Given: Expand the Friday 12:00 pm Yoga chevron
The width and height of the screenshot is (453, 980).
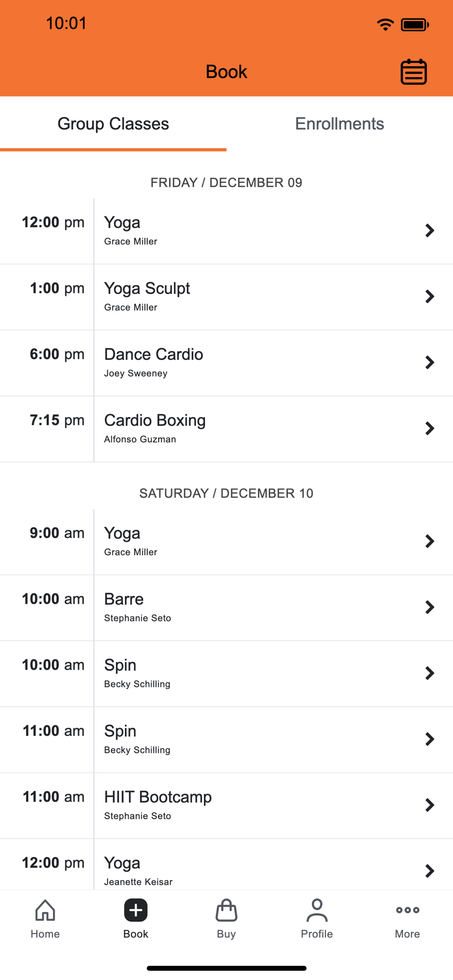Looking at the screenshot, I should pos(429,230).
